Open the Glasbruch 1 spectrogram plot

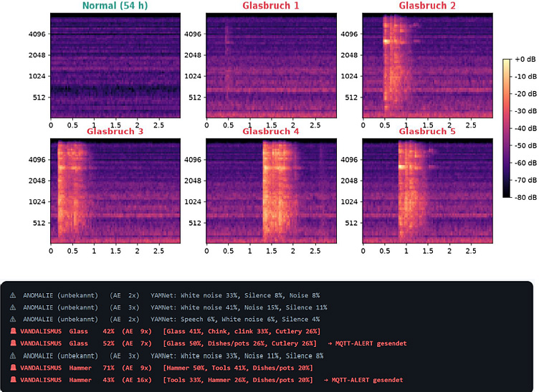(x=271, y=66)
